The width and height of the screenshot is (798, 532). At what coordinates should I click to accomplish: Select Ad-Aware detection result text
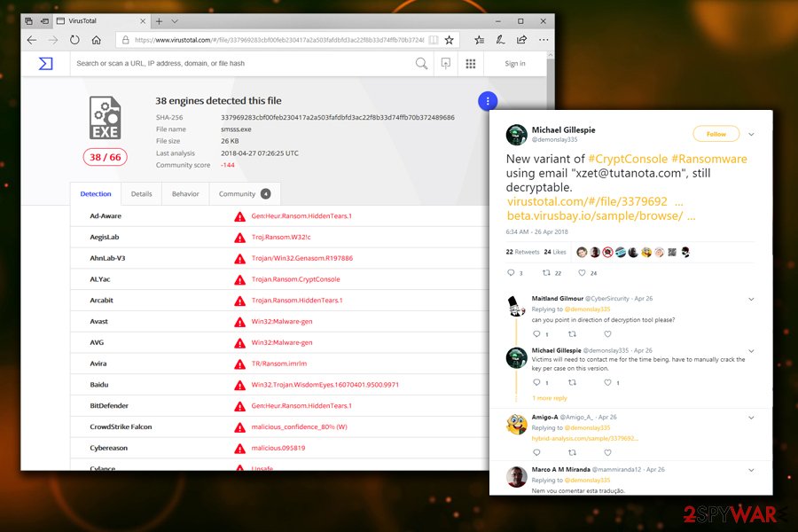pyautogui.click(x=301, y=215)
